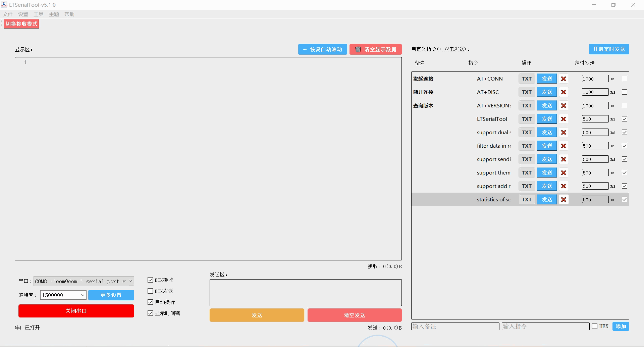Delete the 'support them' command row
The image size is (644, 347).
pos(563,172)
